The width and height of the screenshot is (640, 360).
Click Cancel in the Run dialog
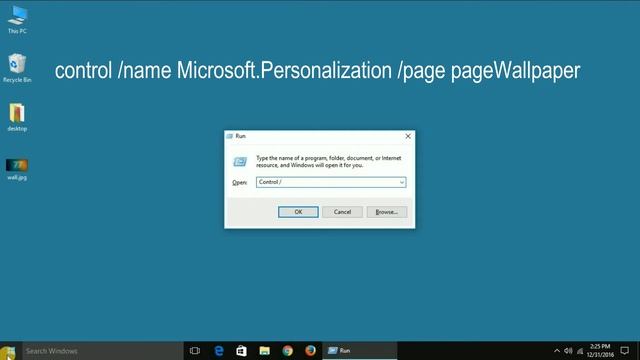pos(342,212)
